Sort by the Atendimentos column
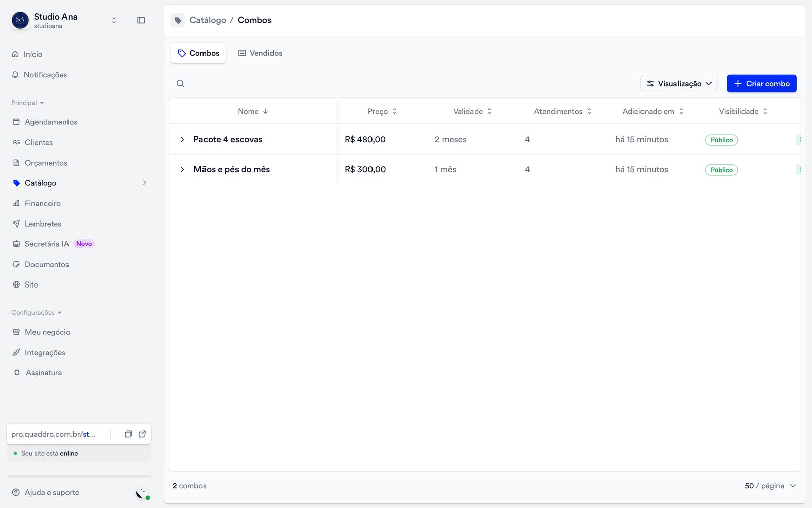Image resolution: width=812 pixels, height=508 pixels. click(563, 111)
